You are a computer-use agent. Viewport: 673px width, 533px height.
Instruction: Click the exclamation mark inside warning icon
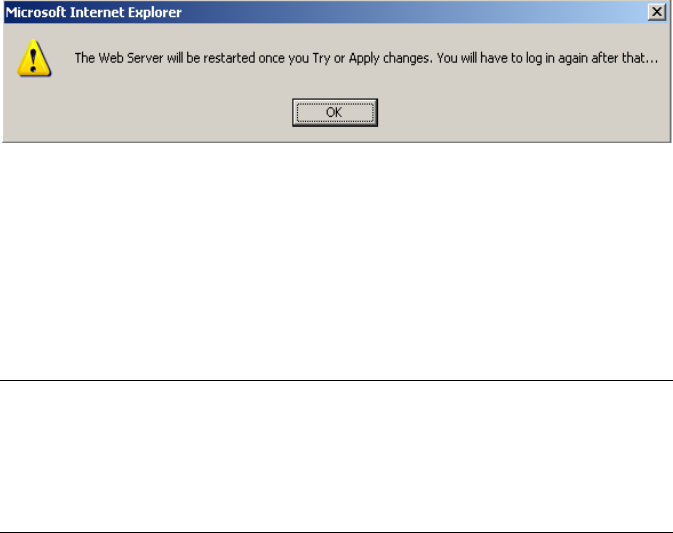[x=33, y=60]
